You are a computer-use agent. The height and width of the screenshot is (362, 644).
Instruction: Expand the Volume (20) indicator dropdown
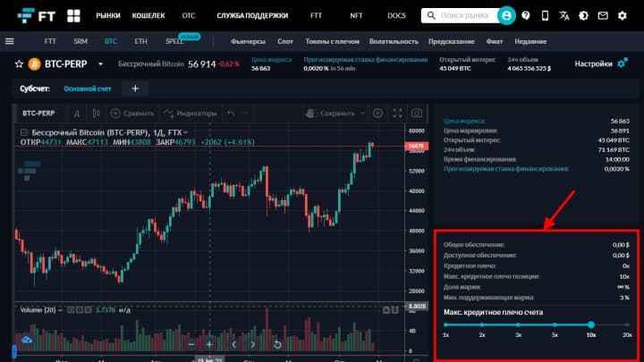(x=60, y=310)
